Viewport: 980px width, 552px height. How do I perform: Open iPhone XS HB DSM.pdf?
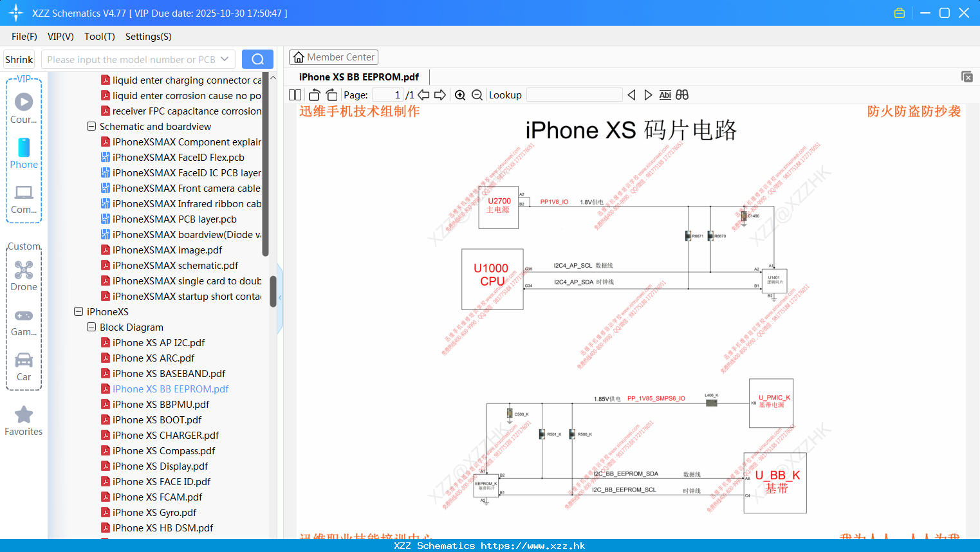[x=163, y=528]
